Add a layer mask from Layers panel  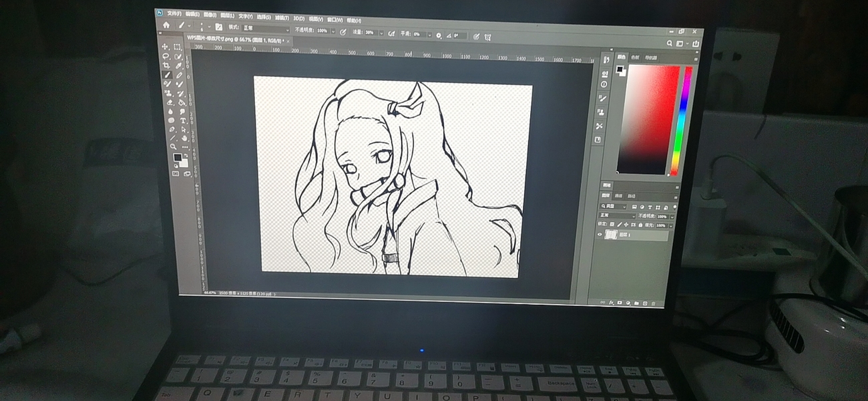point(620,302)
